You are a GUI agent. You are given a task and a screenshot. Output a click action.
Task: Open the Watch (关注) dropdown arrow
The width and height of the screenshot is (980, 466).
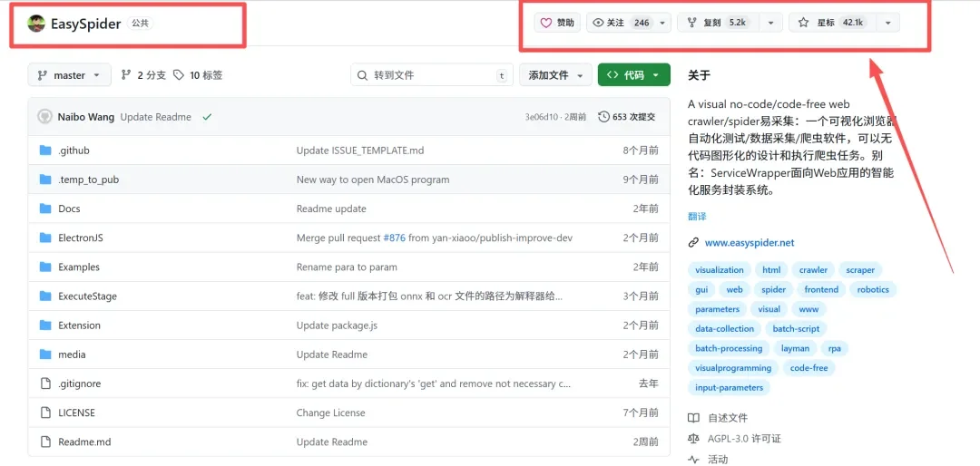tap(662, 23)
